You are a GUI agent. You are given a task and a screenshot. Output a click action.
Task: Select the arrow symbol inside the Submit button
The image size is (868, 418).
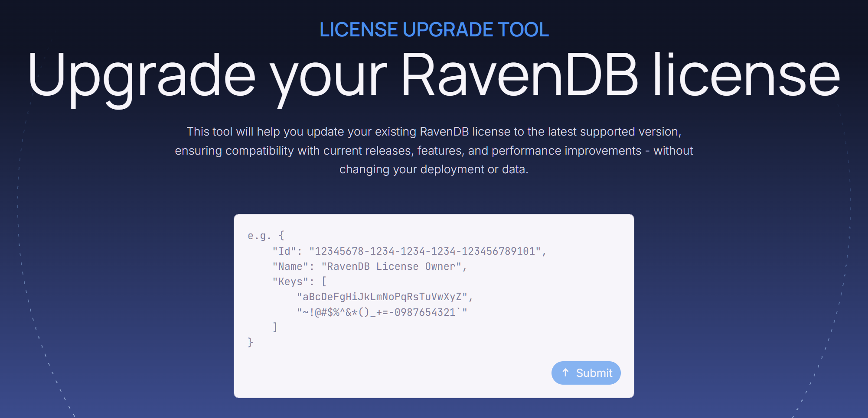point(565,373)
